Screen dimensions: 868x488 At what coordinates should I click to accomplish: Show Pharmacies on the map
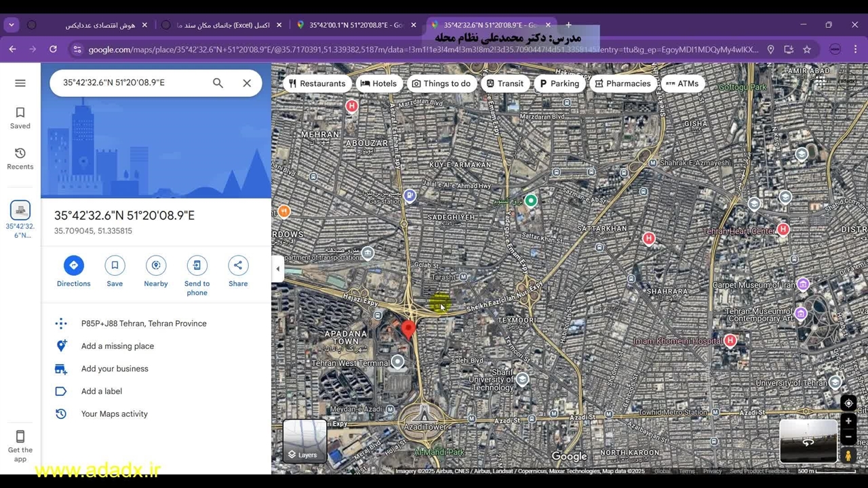(x=621, y=83)
